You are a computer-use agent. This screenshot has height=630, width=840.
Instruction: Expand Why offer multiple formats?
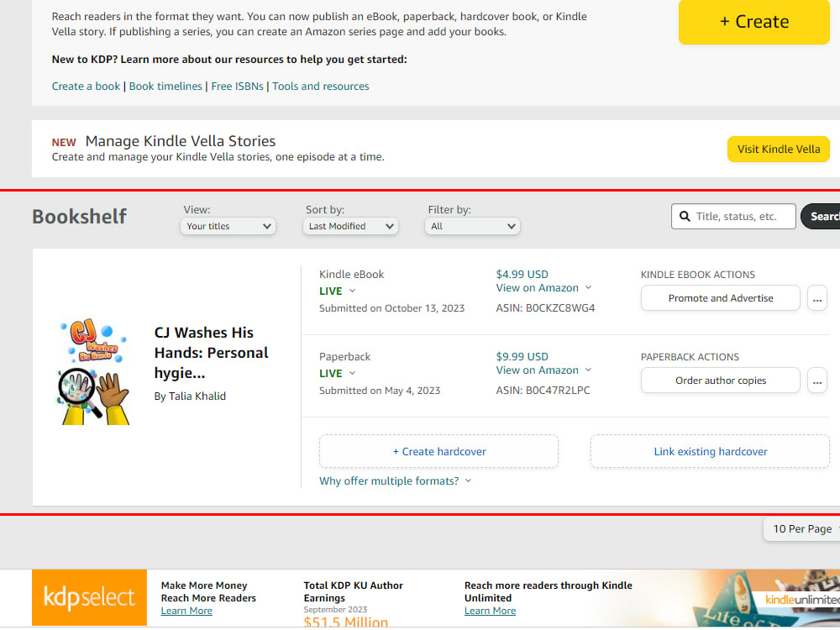coord(396,481)
